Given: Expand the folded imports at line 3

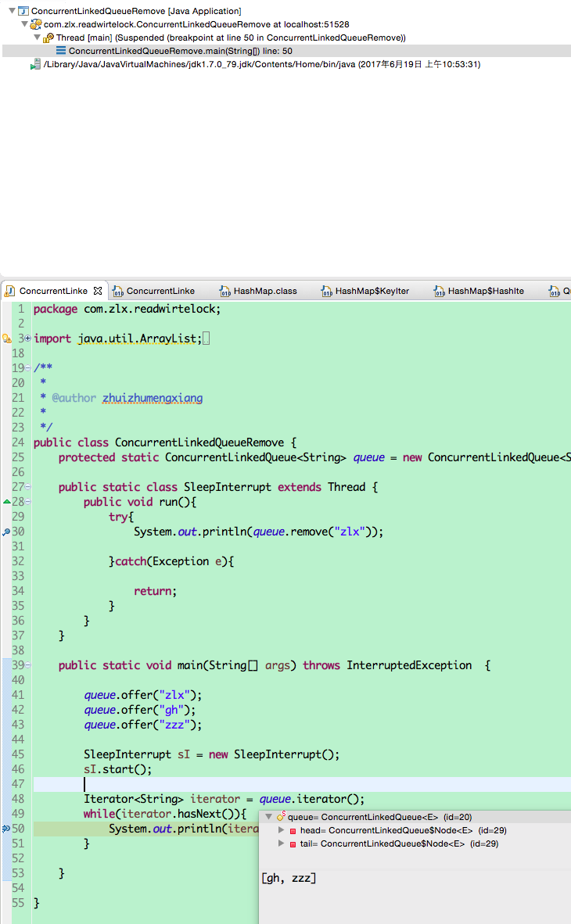Looking at the screenshot, I should [27, 338].
